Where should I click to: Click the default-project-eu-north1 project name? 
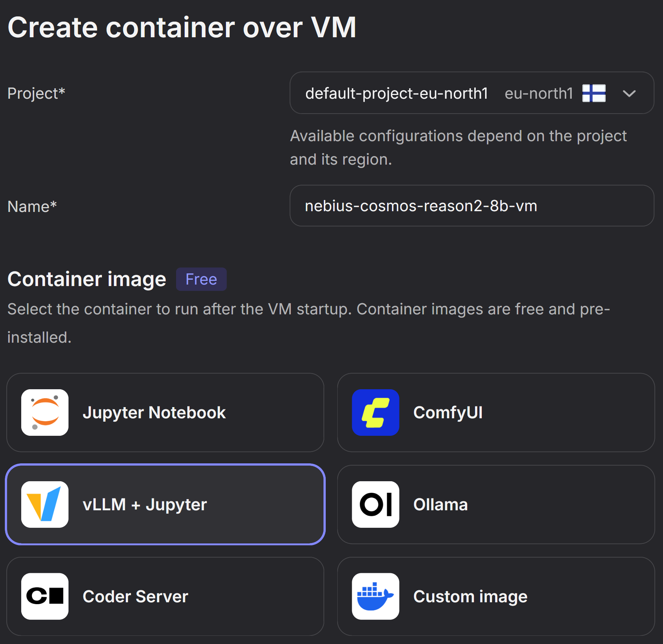(x=396, y=93)
